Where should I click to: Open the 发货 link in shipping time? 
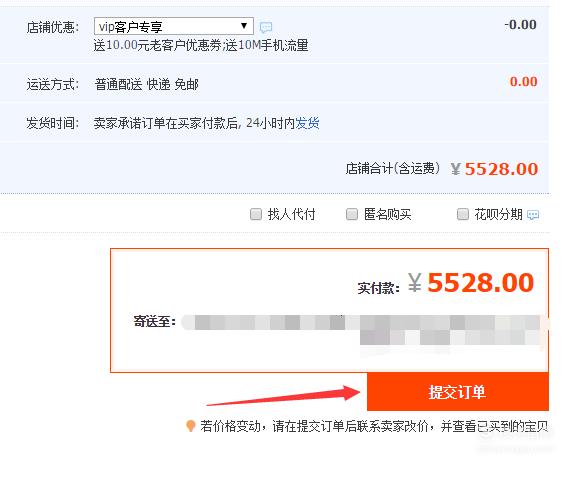pos(307,123)
